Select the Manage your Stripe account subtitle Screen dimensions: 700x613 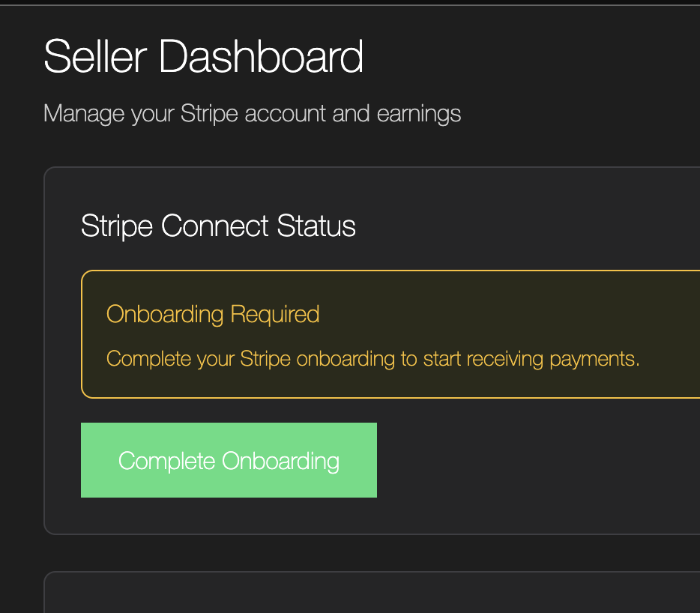tap(253, 113)
